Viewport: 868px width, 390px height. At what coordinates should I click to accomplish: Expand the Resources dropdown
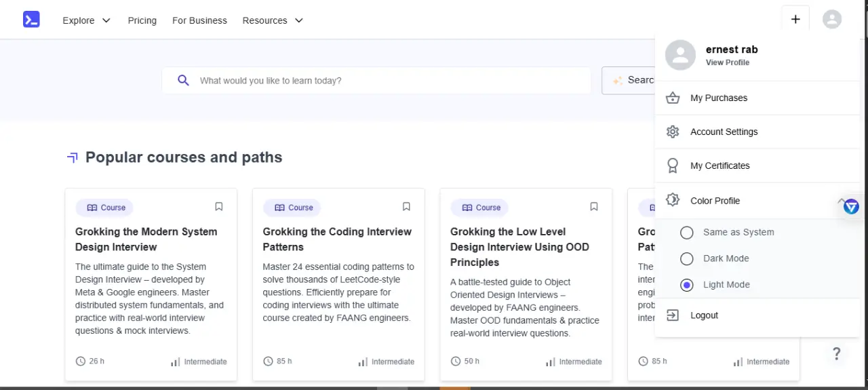pyautogui.click(x=273, y=20)
